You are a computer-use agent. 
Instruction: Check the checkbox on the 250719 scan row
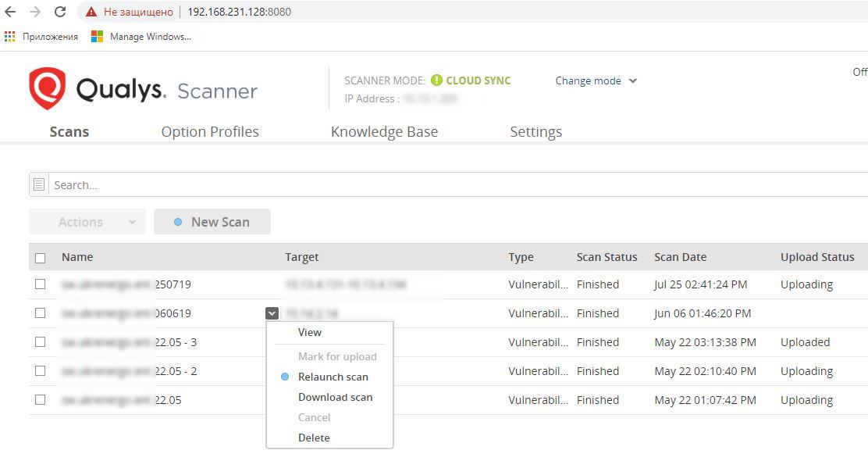click(x=41, y=284)
